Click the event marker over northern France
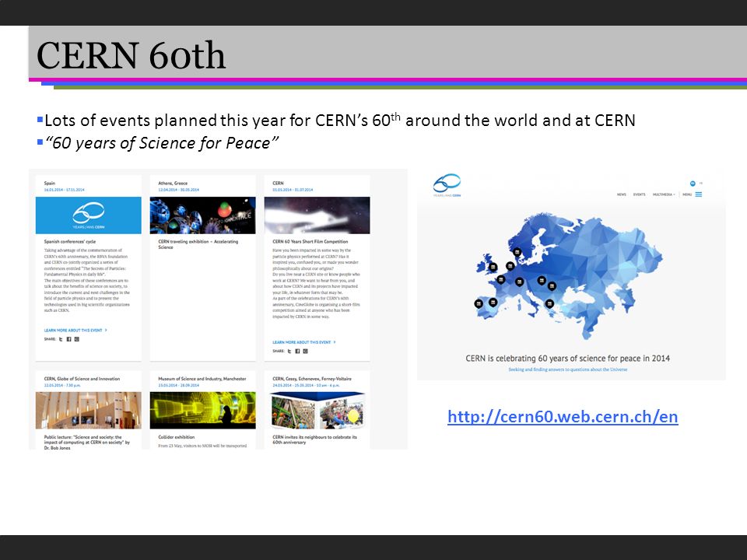This screenshot has height=560, width=747. tap(500, 279)
